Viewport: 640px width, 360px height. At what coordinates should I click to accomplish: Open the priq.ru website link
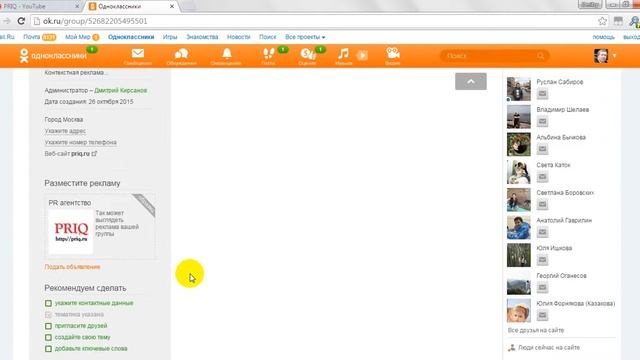pyautogui.click(x=80, y=154)
